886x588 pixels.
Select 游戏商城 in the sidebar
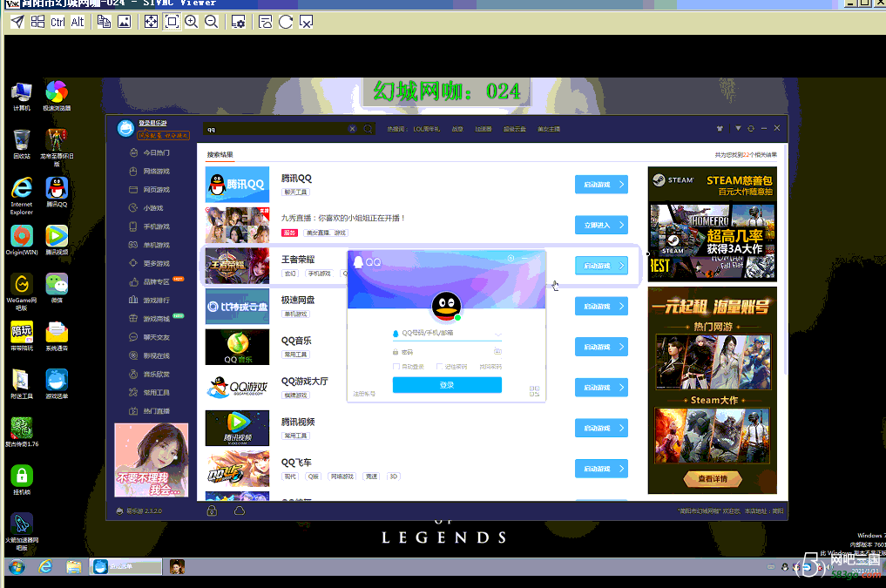click(151, 319)
